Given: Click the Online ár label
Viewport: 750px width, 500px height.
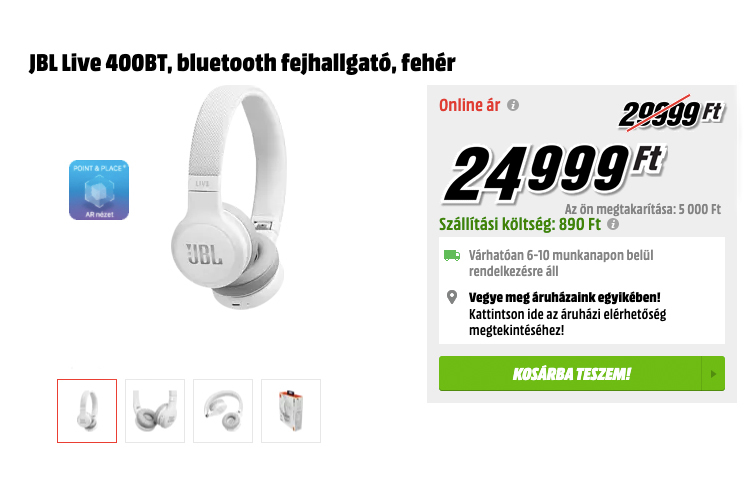Looking at the screenshot, I should [x=470, y=105].
